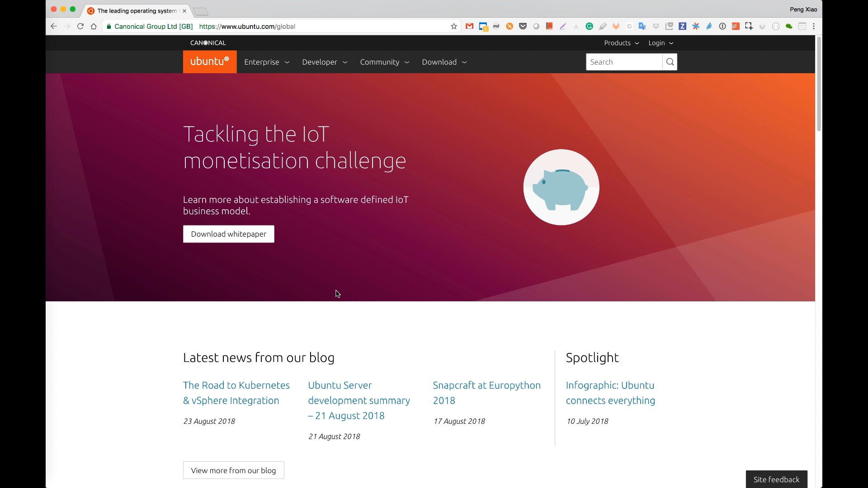Click the search magnifier button

(670, 62)
